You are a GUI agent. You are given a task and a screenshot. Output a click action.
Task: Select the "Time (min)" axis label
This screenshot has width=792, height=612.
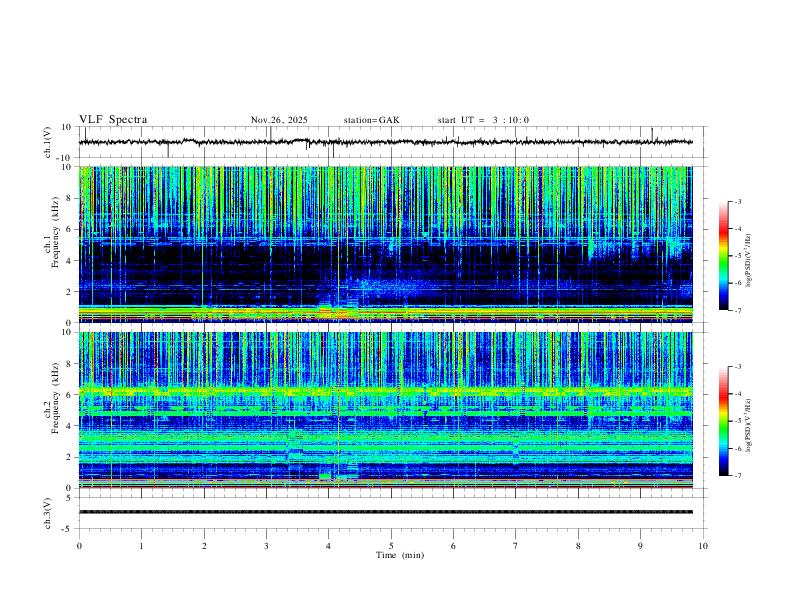click(x=400, y=555)
